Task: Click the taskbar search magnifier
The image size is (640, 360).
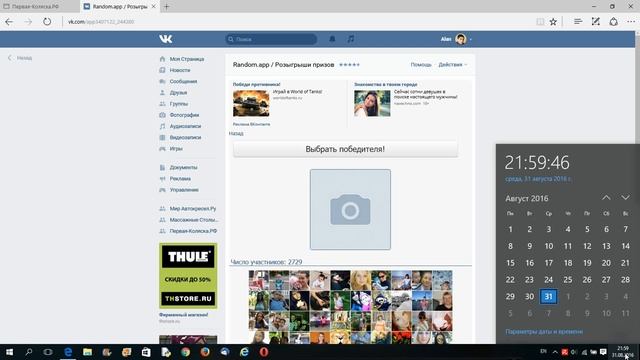Action: click(29, 352)
